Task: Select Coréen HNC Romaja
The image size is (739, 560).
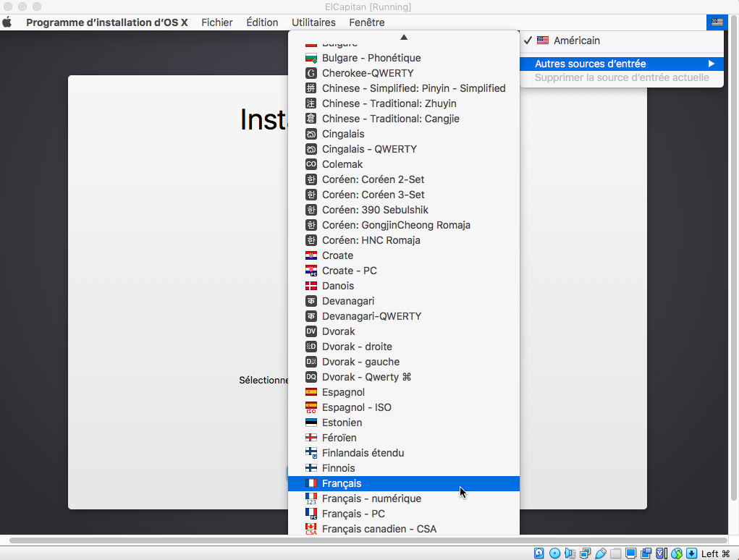Action: pyautogui.click(x=403, y=240)
